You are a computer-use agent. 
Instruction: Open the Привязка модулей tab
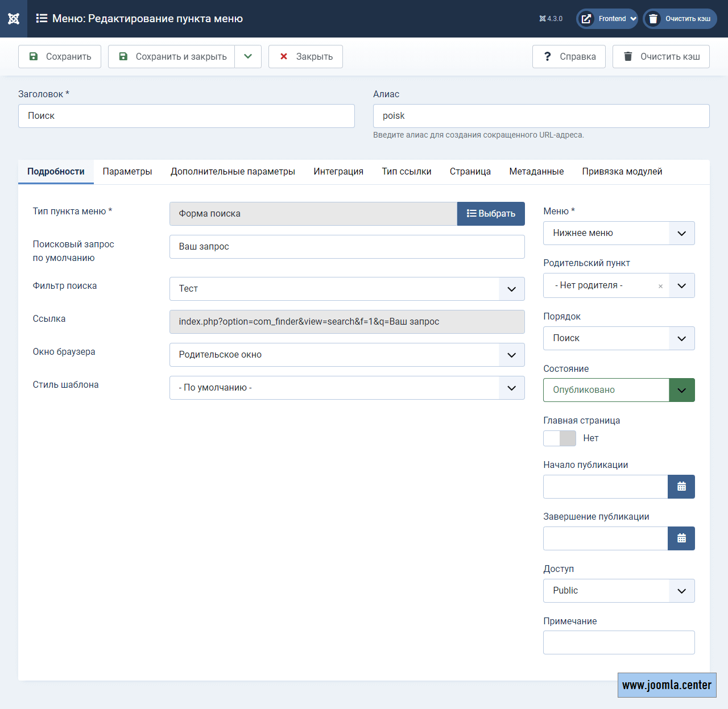tap(622, 172)
